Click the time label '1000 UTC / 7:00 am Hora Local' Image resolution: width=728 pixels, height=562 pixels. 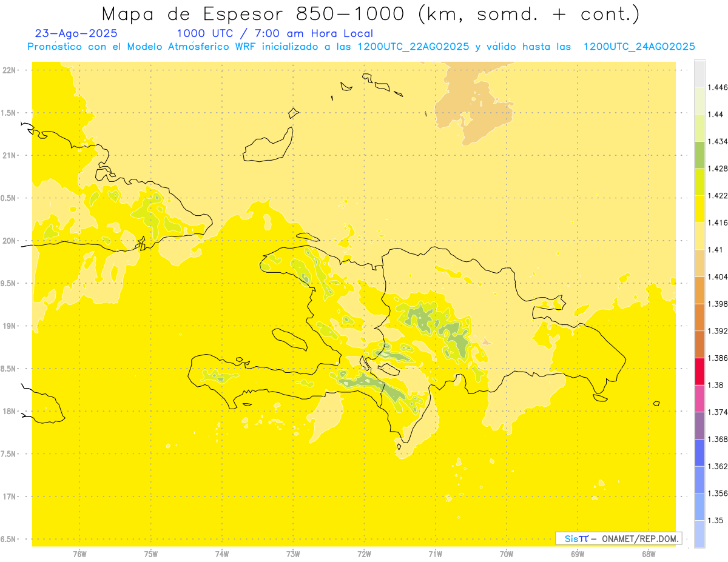click(x=275, y=34)
